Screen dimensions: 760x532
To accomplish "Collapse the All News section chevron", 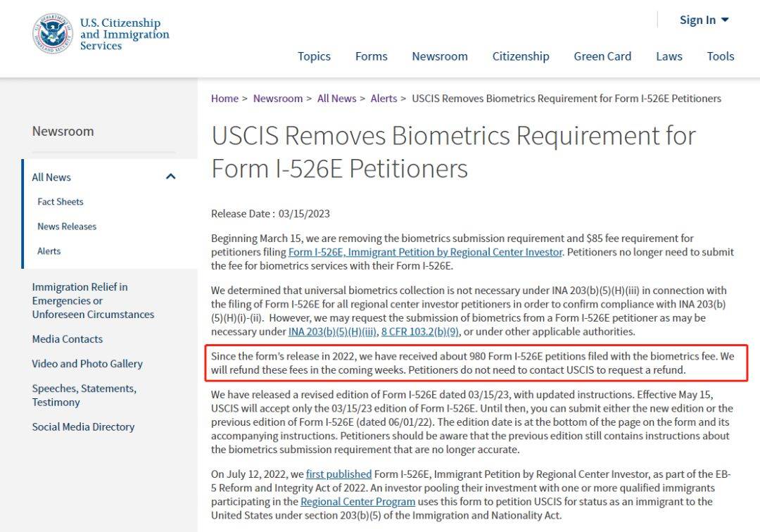I will click(170, 177).
